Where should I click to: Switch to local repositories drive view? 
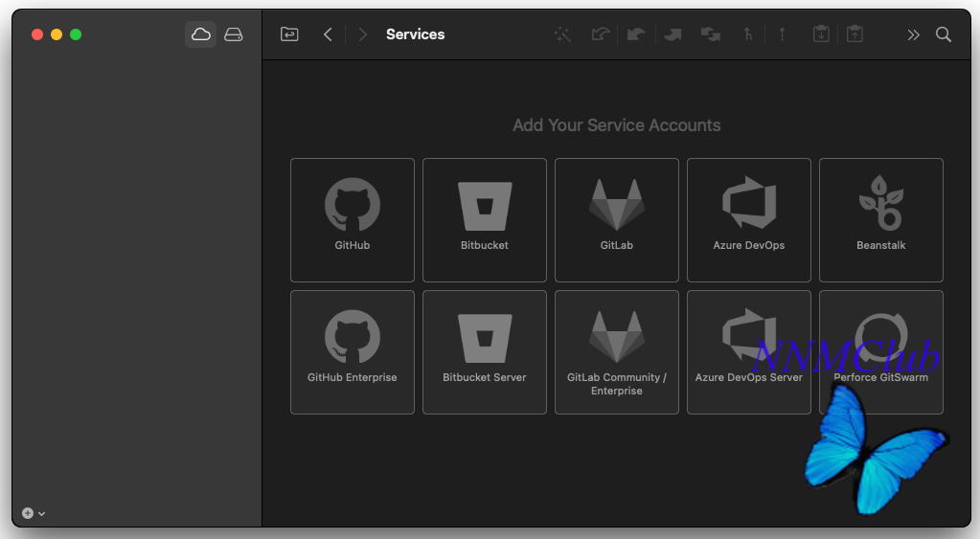point(234,34)
